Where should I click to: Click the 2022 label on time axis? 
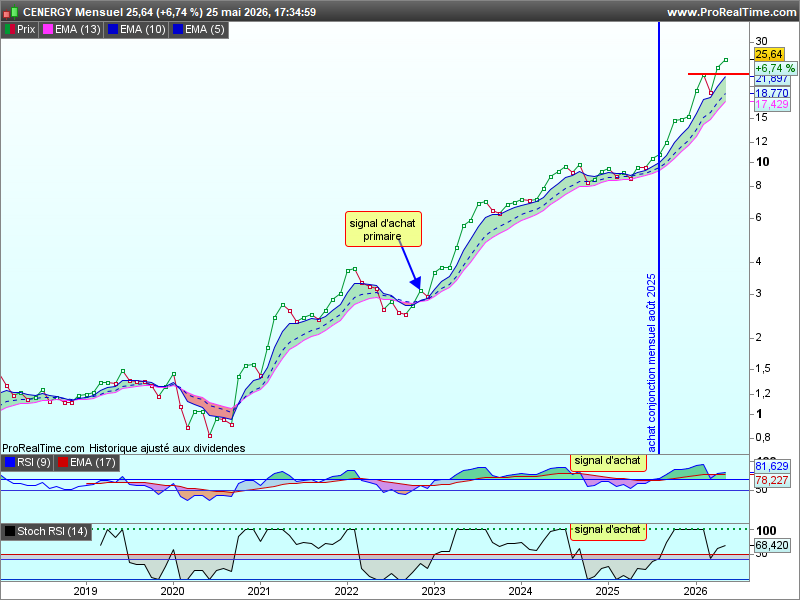coord(347,591)
